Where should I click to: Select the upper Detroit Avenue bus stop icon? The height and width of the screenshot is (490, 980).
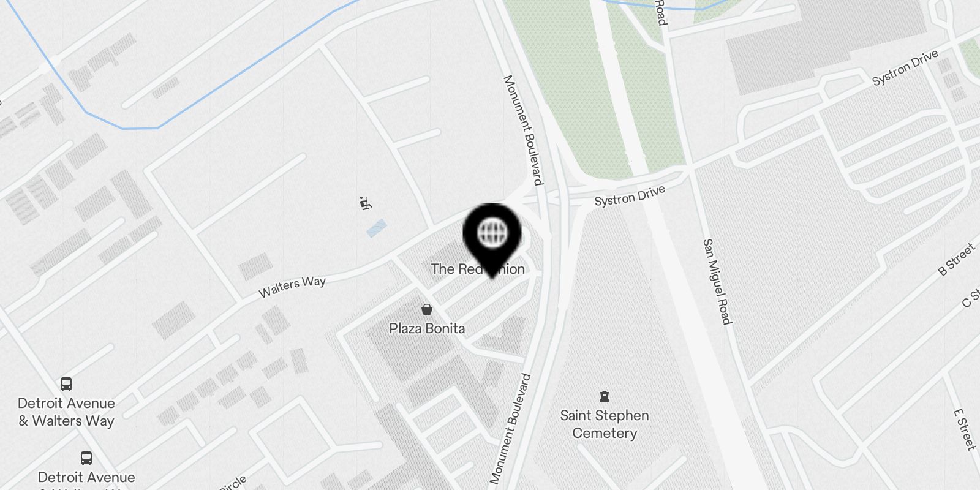pyautogui.click(x=66, y=384)
